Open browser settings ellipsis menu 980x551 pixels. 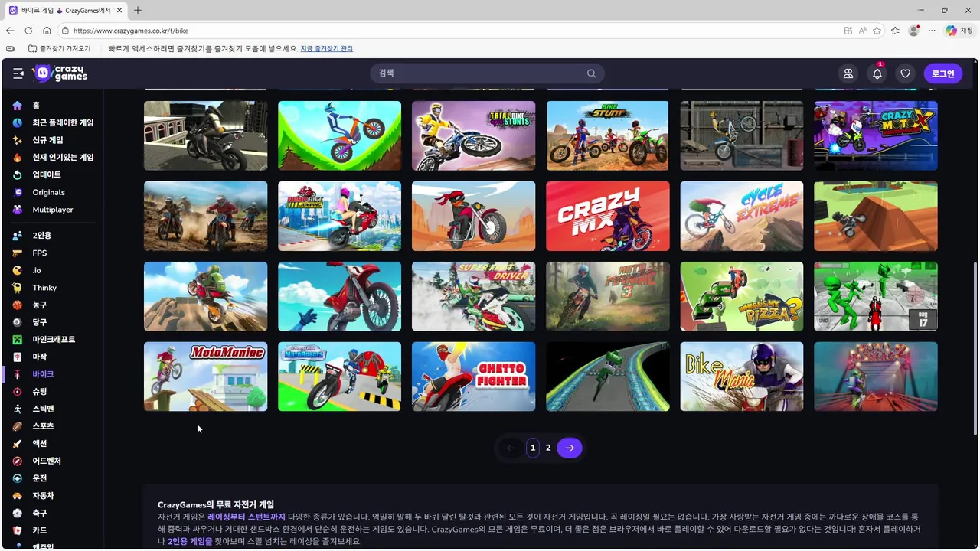tap(932, 31)
